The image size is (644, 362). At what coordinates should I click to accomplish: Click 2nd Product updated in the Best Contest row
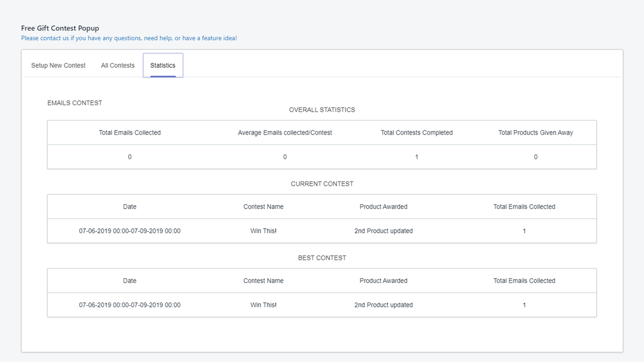click(x=383, y=305)
